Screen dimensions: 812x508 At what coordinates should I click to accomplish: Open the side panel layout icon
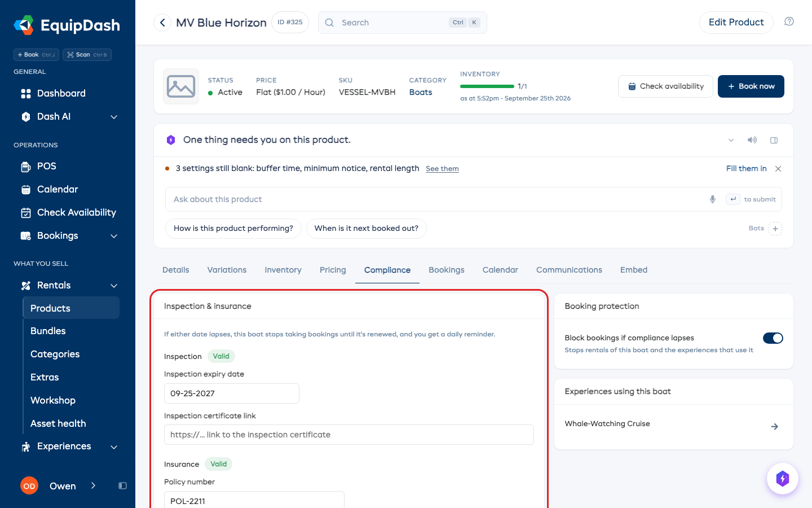click(774, 140)
